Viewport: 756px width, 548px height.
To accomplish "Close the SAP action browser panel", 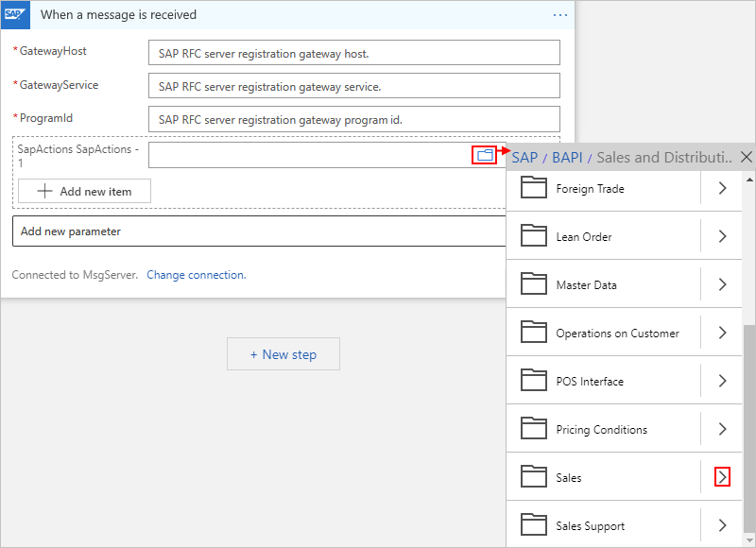I will click(x=747, y=157).
